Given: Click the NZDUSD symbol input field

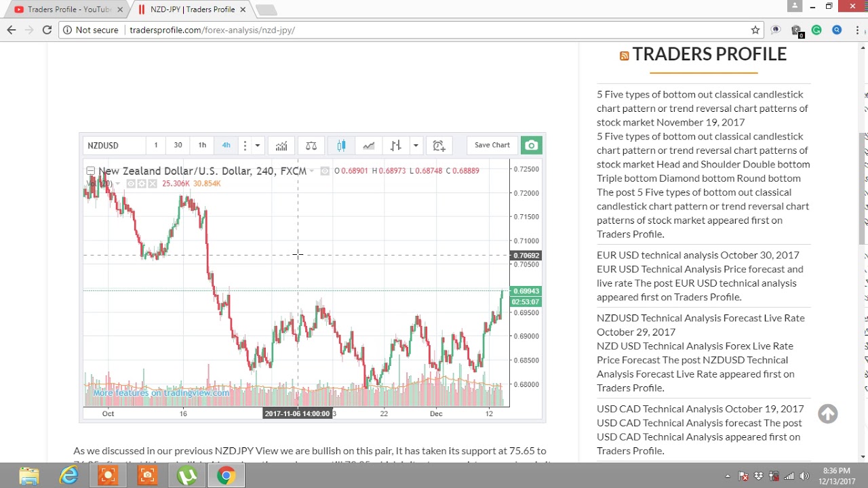Looking at the screenshot, I should [113, 145].
